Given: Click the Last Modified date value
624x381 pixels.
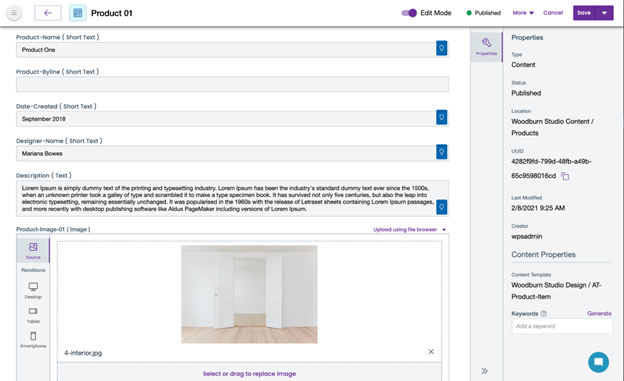Looking at the screenshot, I should 538,208.
